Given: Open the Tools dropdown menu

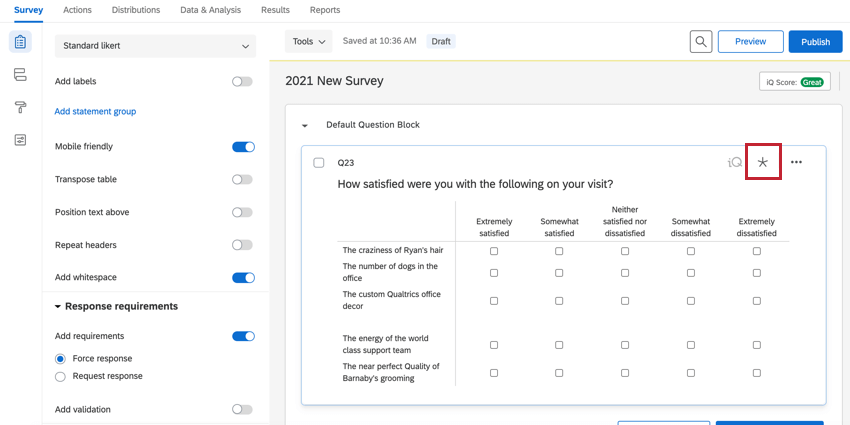Looking at the screenshot, I should coord(309,41).
